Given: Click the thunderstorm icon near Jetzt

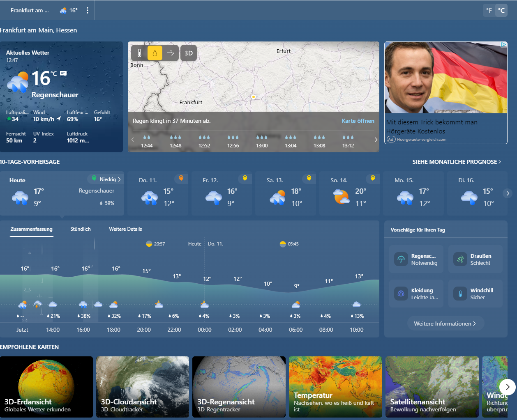Looking at the screenshot, I should [37, 305].
